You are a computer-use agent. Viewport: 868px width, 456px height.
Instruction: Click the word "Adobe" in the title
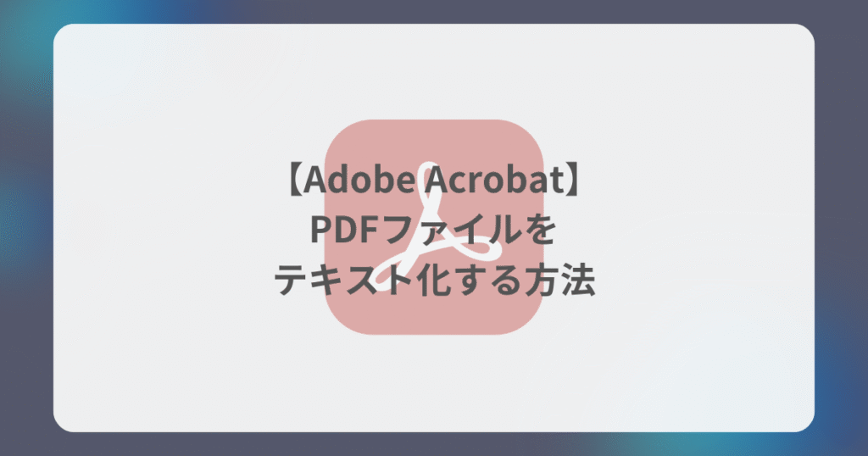point(359,181)
